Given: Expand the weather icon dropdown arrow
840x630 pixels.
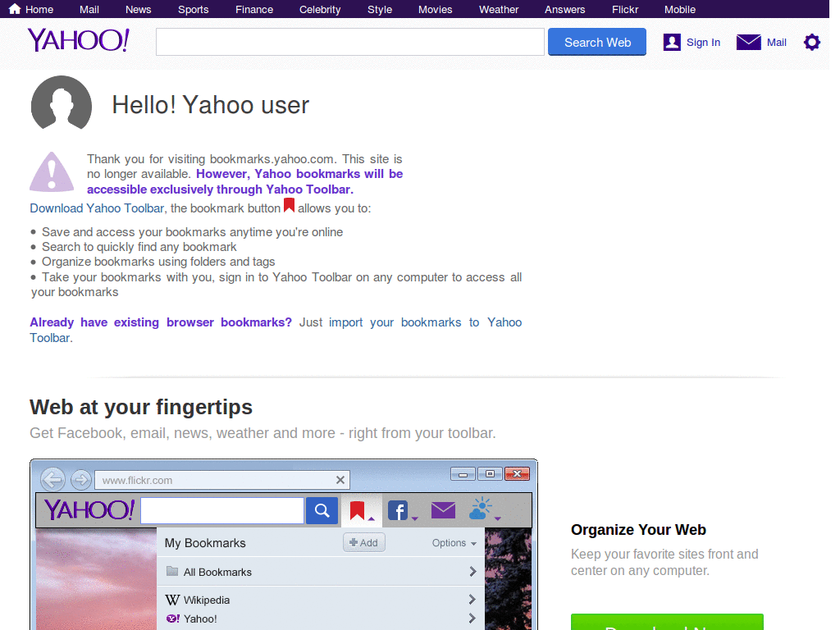Looking at the screenshot, I should (498, 518).
